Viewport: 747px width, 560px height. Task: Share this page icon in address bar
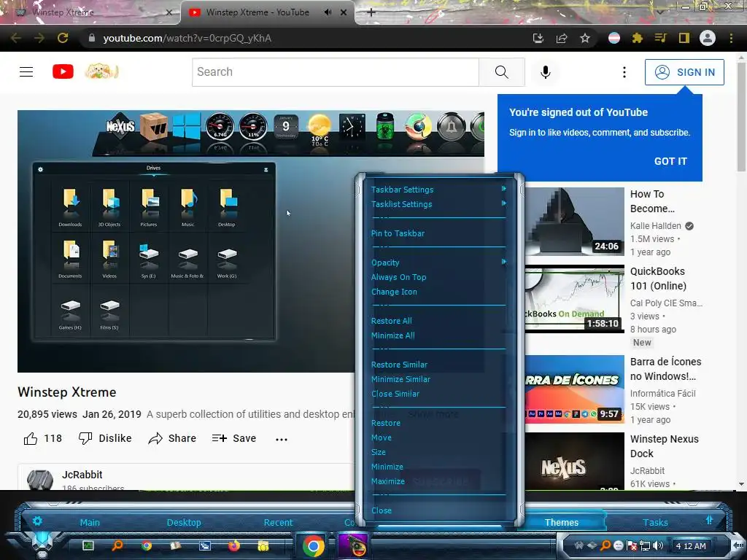(x=562, y=38)
